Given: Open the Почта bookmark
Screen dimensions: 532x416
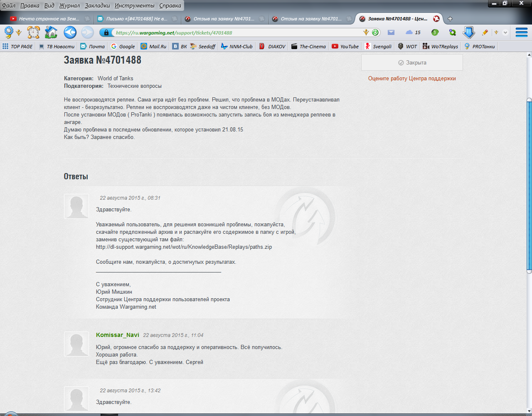Looking at the screenshot, I should [x=93, y=47].
